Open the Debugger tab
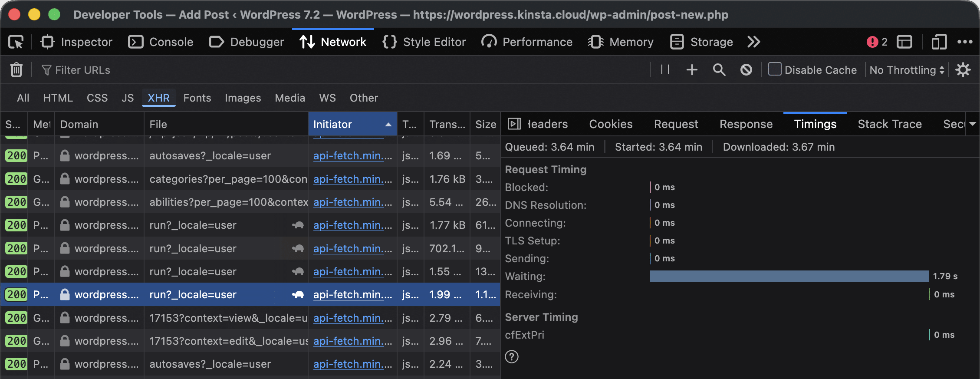980x379 pixels. (247, 42)
